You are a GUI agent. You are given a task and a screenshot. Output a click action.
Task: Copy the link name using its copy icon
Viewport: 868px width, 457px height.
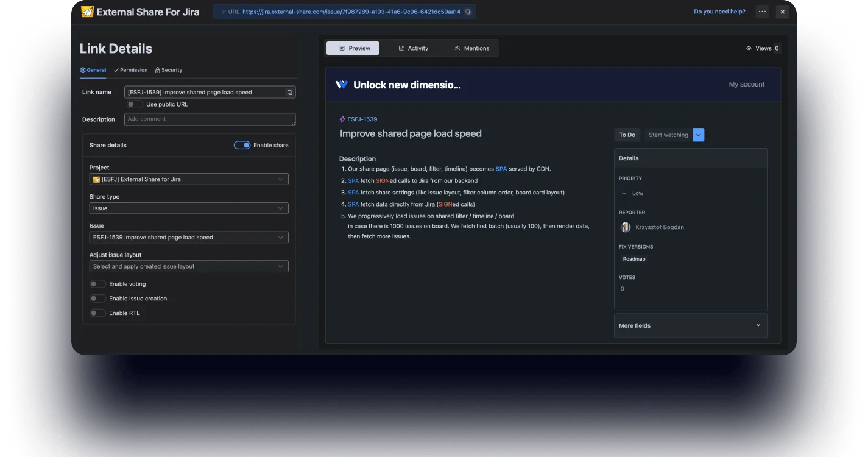290,93
